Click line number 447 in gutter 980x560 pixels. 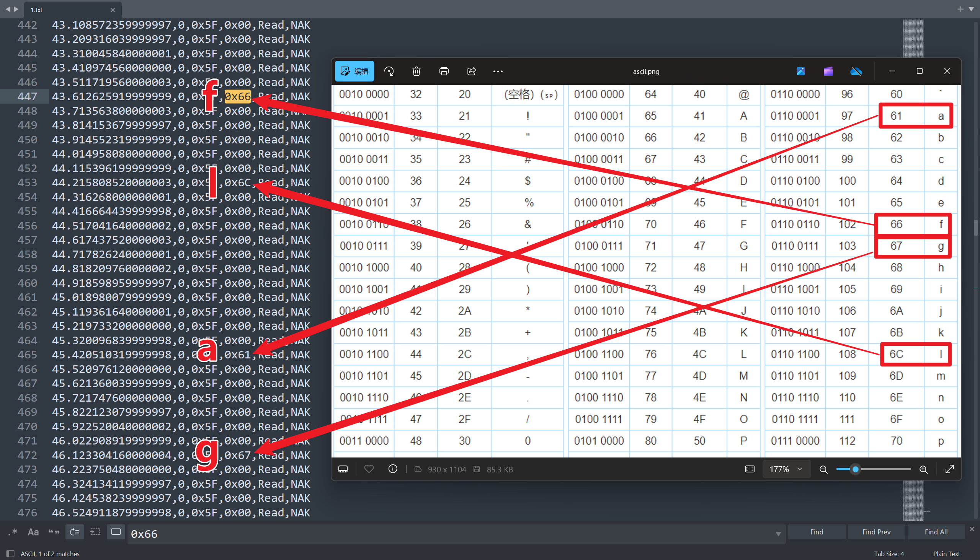click(x=27, y=96)
